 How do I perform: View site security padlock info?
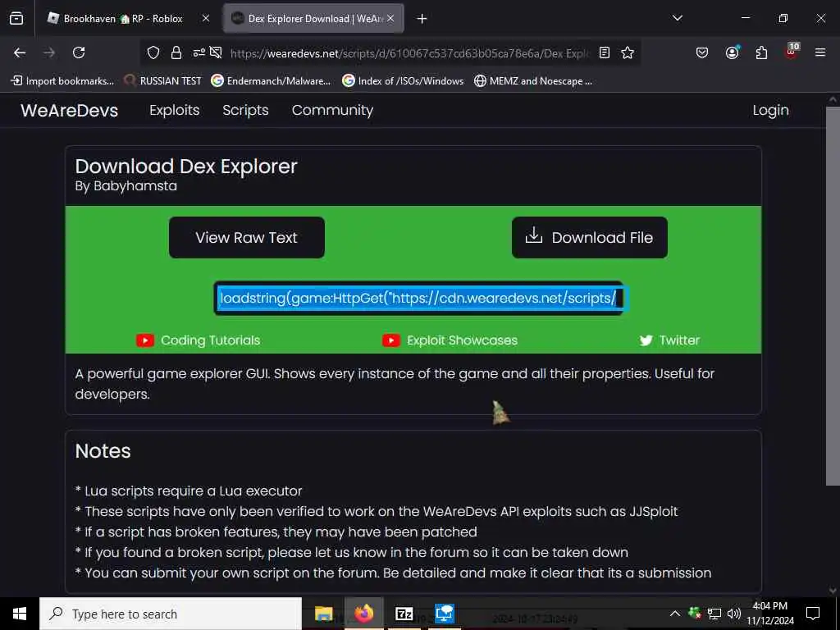(176, 52)
